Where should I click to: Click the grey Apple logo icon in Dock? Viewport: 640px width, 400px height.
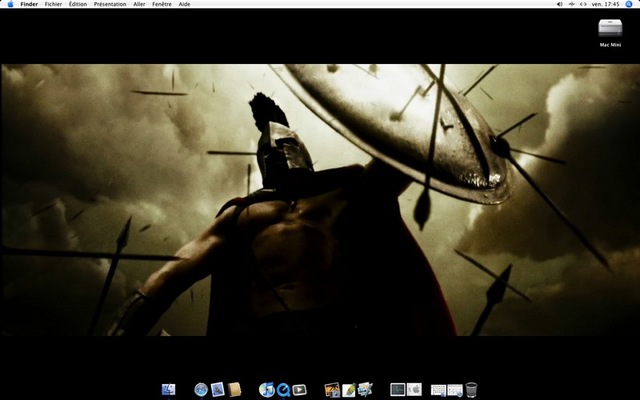pos(414,390)
